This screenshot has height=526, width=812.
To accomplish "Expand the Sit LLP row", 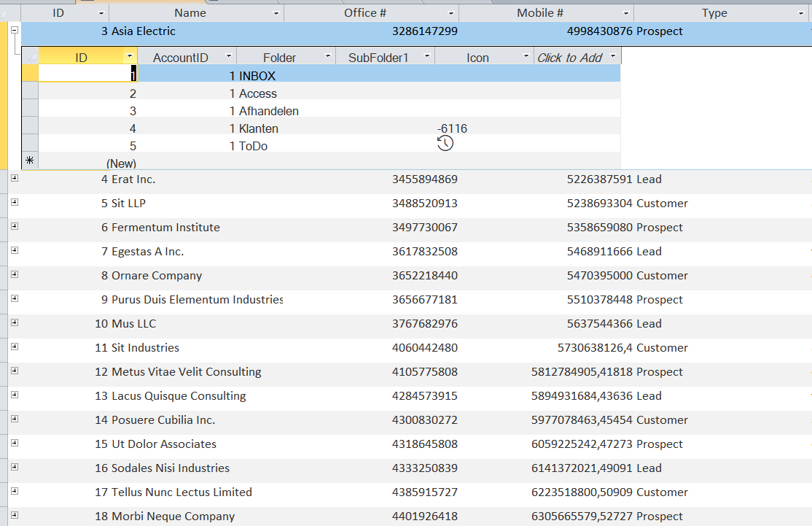I will (x=15, y=202).
